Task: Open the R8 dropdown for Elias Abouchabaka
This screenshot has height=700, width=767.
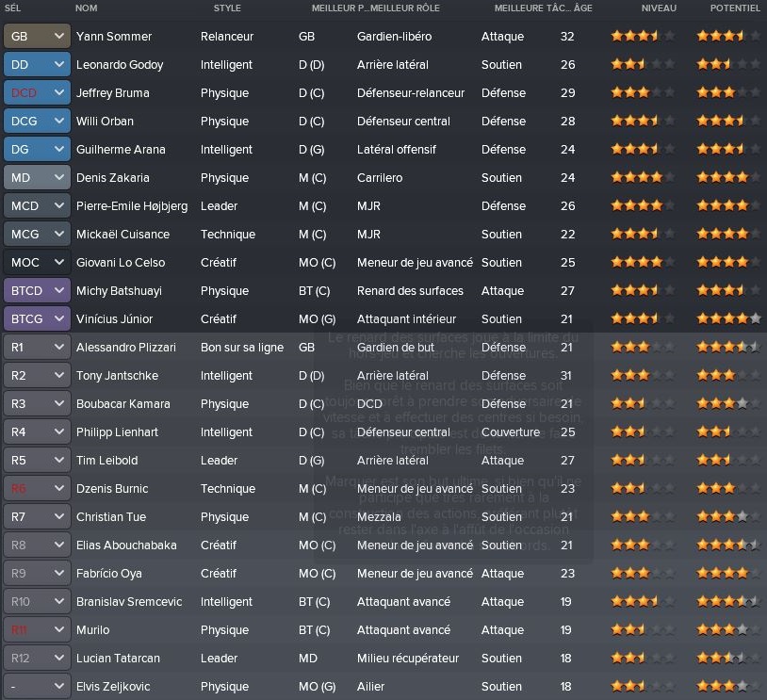Action: tap(37, 545)
